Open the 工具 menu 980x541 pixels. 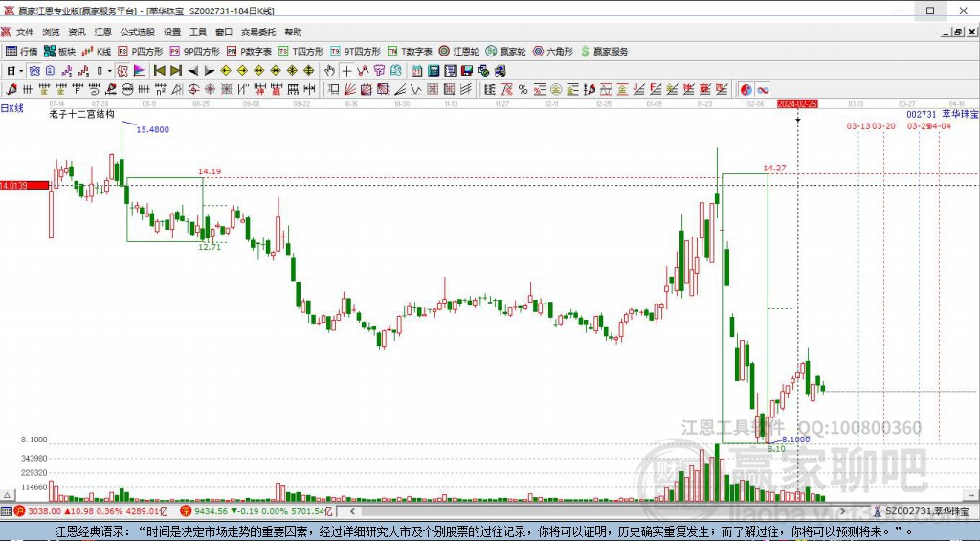(x=197, y=32)
